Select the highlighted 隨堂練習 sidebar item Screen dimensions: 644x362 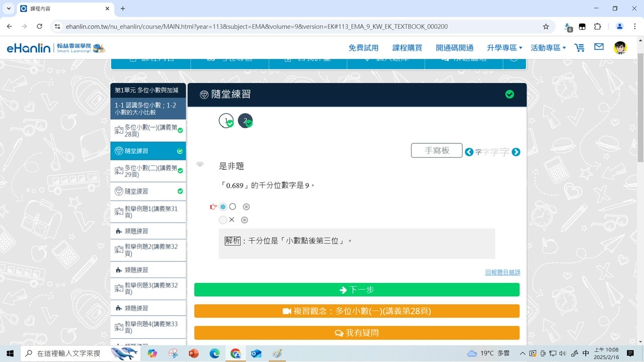pyautogui.click(x=148, y=151)
